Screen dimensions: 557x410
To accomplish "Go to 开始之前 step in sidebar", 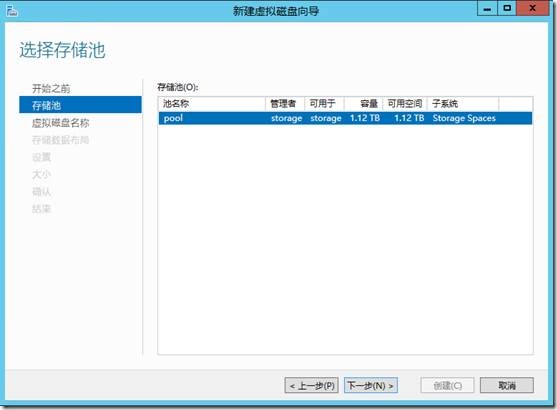I will (x=51, y=88).
